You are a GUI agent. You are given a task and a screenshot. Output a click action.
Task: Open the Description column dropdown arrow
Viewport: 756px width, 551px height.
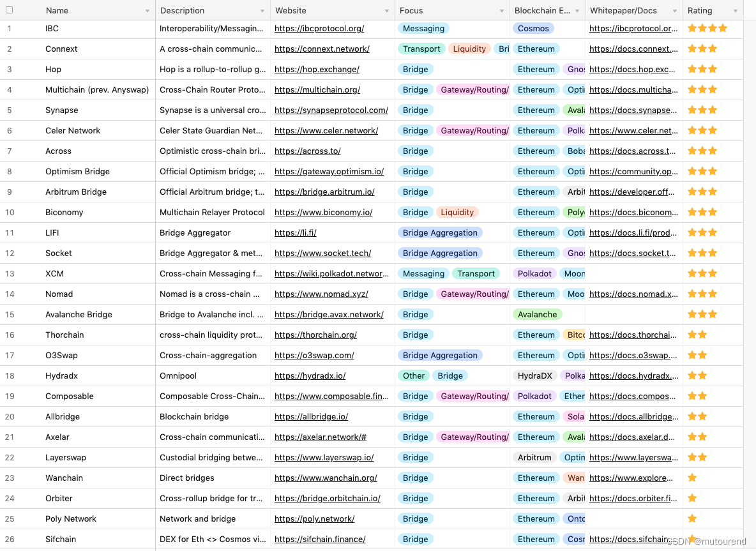point(262,11)
